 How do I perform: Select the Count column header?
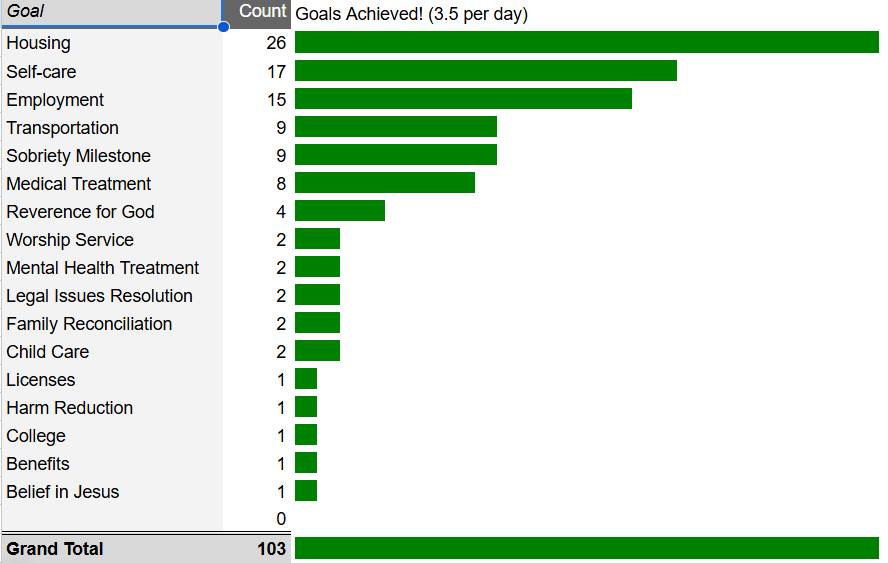pyautogui.click(x=257, y=12)
